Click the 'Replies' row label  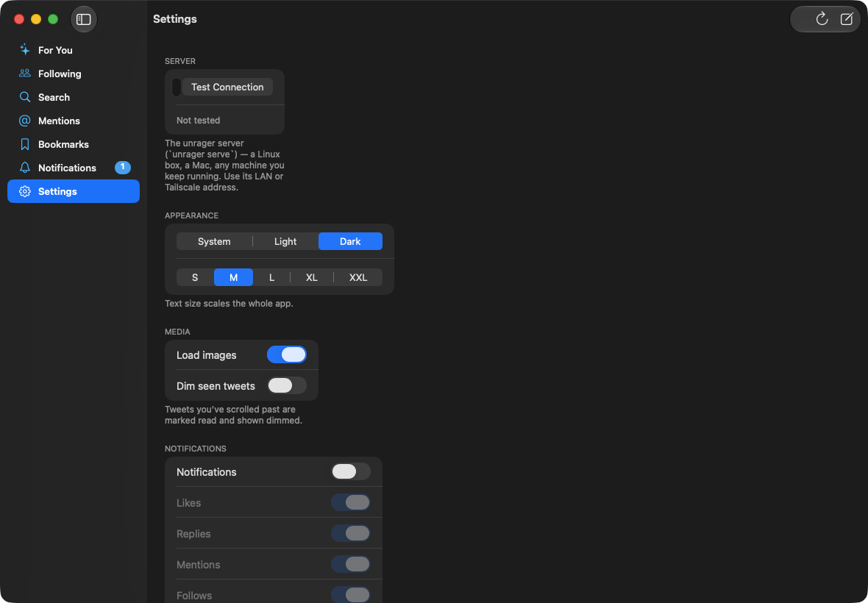pyautogui.click(x=193, y=534)
